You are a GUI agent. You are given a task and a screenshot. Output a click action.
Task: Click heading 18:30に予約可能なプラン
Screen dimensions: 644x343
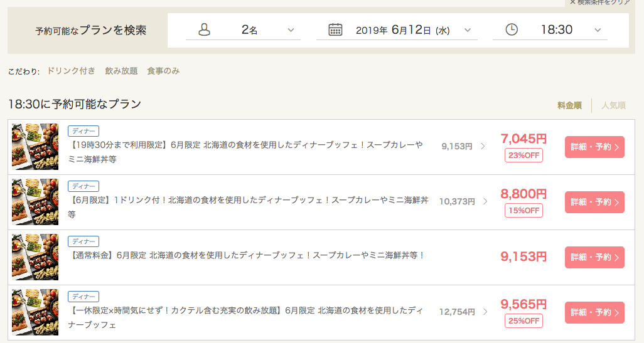click(75, 104)
